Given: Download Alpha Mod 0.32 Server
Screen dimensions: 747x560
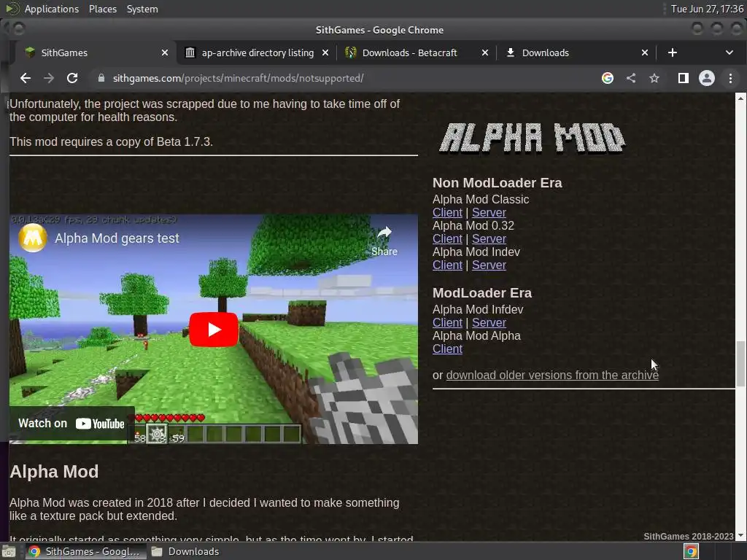Looking at the screenshot, I should [x=489, y=238].
